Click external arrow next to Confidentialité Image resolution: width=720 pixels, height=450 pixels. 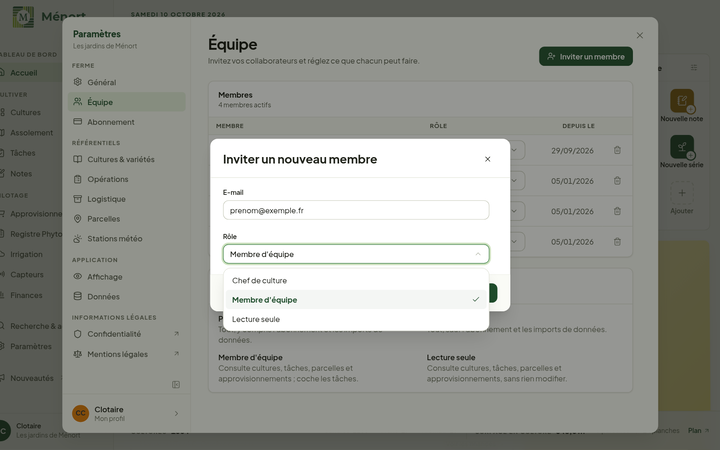(x=176, y=333)
